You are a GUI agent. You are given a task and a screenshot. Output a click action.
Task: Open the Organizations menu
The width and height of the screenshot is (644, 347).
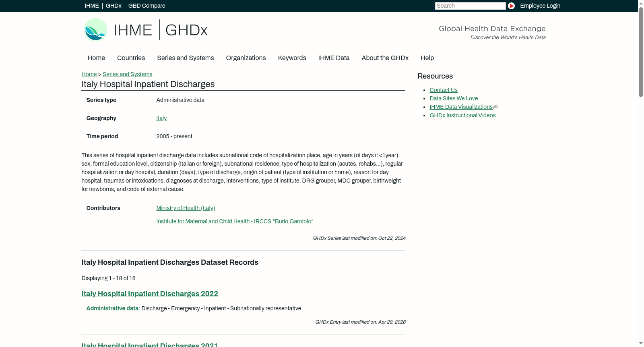246,58
